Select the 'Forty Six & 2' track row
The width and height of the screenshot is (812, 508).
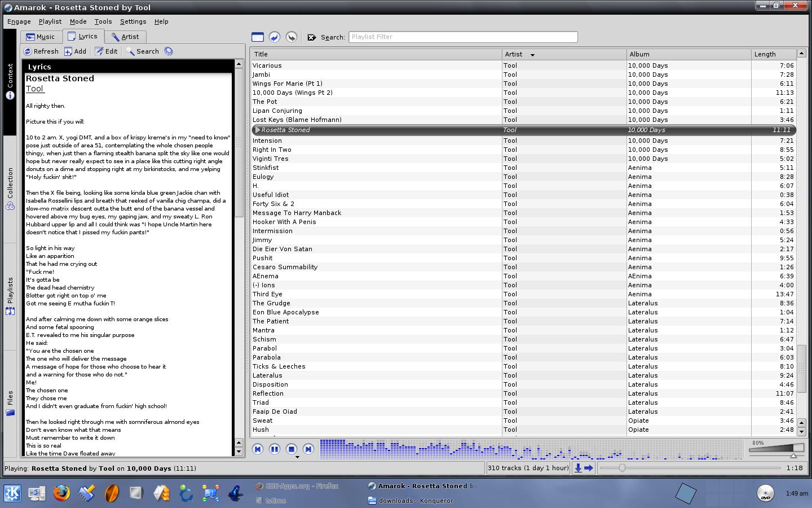(x=524, y=204)
